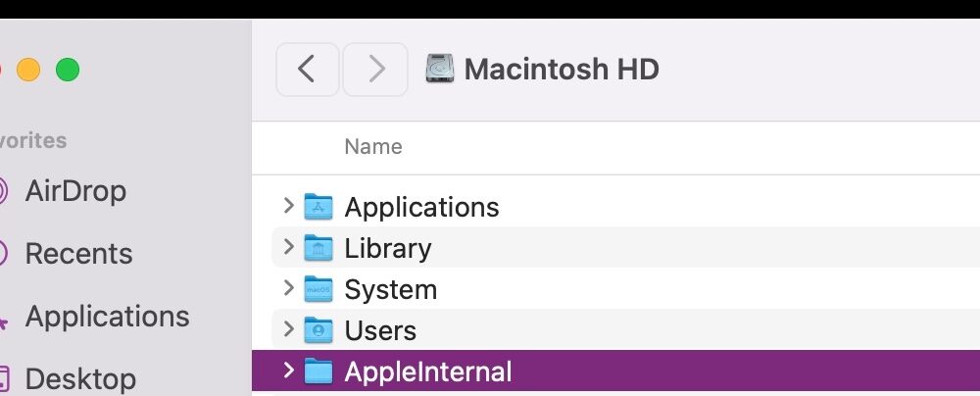Click the Macintosh HD window title
980x396 pixels.
tap(562, 69)
